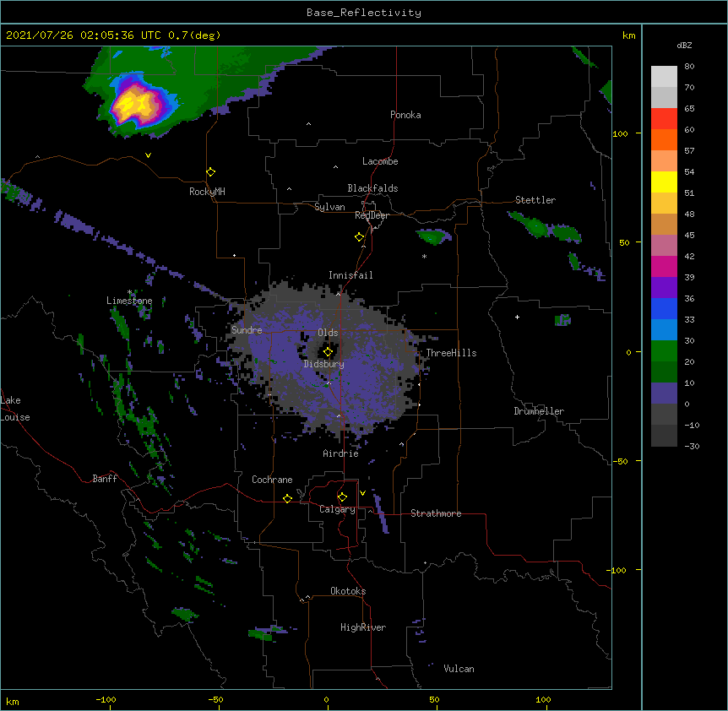Click the ThreeHills town label
Viewport: 728px width, 711px height.
[x=451, y=353]
